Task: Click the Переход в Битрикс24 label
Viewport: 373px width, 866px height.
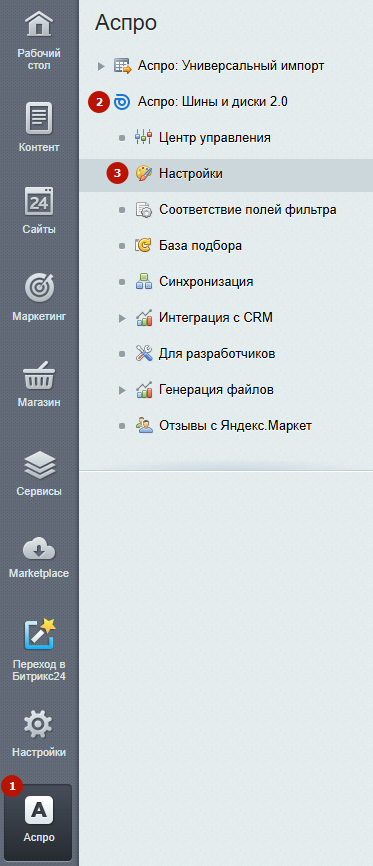Action: [39, 670]
